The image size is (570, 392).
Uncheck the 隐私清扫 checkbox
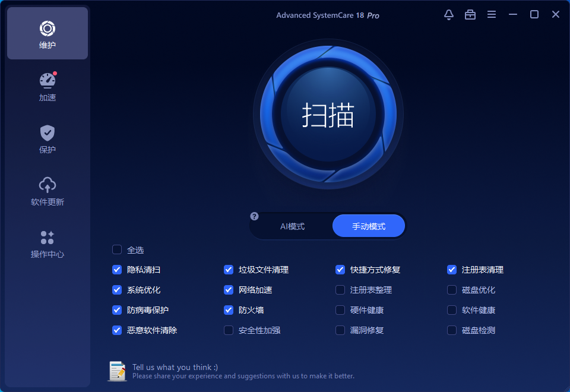117,270
